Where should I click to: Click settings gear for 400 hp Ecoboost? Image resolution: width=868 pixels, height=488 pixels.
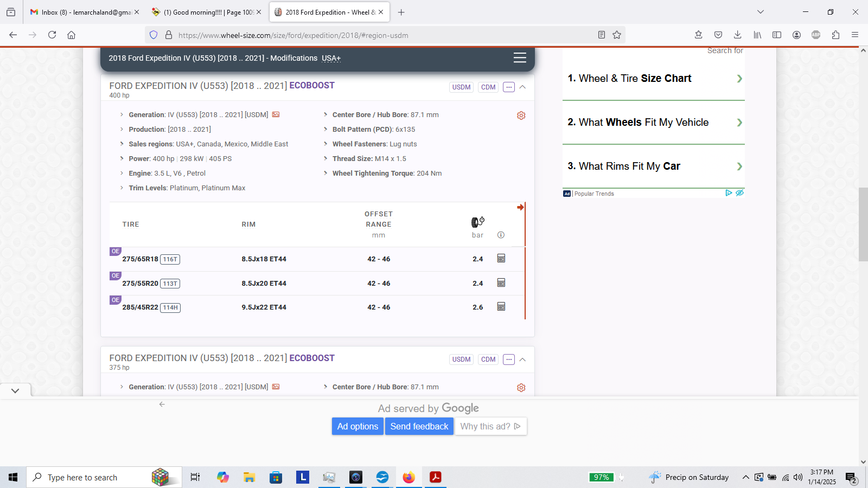(x=521, y=115)
